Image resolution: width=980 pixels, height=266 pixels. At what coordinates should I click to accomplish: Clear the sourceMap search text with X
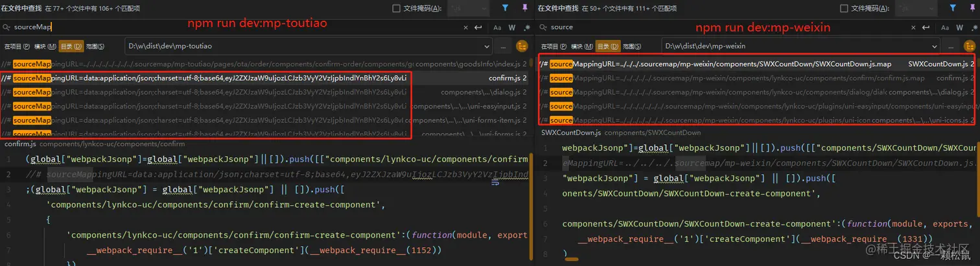click(465, 28)
